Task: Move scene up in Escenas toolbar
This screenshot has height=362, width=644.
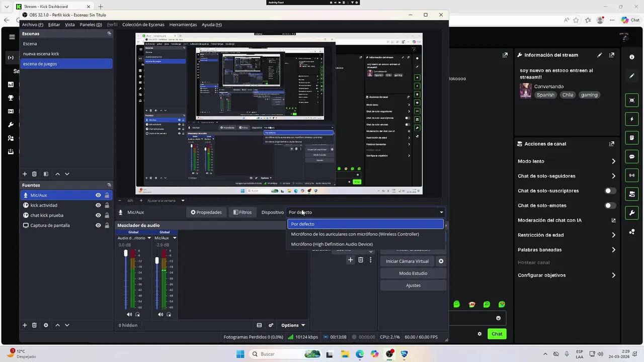Action: point(57,174)
